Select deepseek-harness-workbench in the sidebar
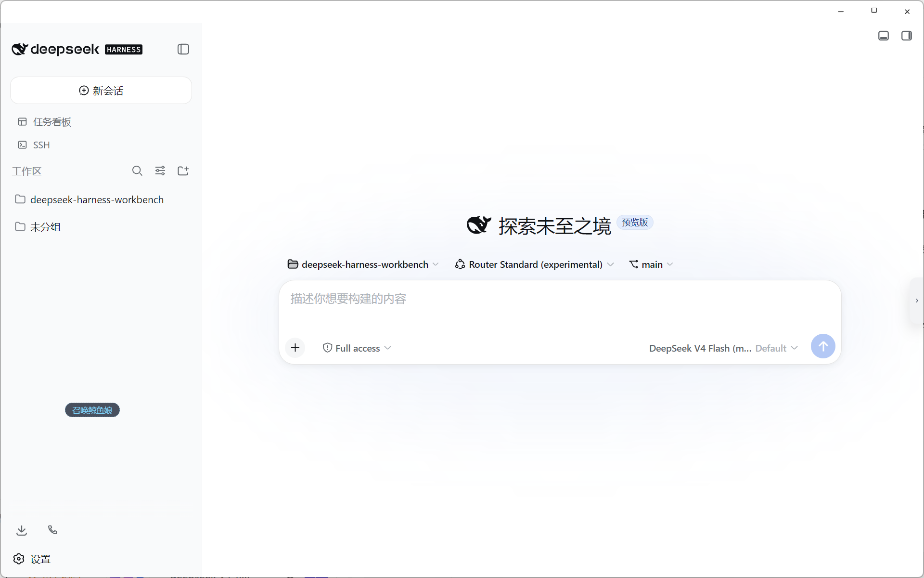Viewport: 924px width, 578px height. tap(101, 199)
